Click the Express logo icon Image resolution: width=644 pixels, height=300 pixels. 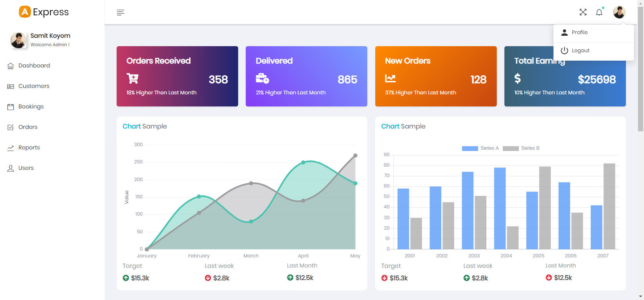pos(25,12)
